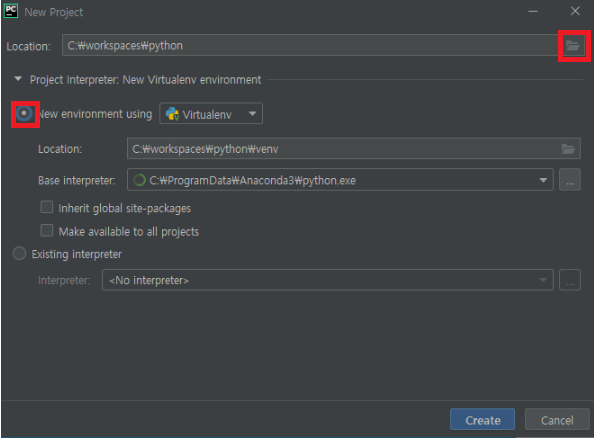Collapse the Project Interpreter section
The height and width of the screenshot is (438, 594).
[x=18, y=79]
